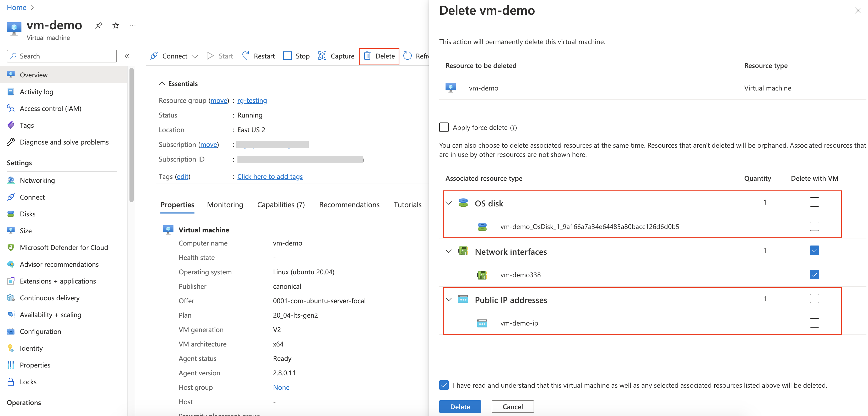Image resolution: width=868 pixels, height=416 pixels.
Task: Uncheck the vm-demo338 network interface checkbox
Action: 814,274
